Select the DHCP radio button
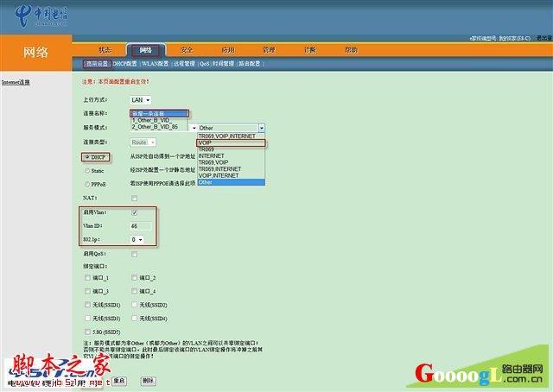 (x=86, y=156)
